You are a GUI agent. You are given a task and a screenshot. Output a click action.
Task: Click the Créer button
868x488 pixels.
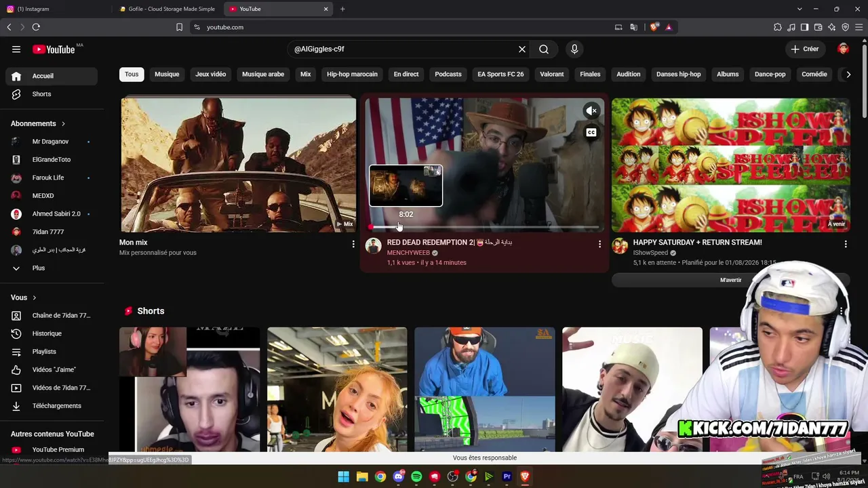click(804, 49)
